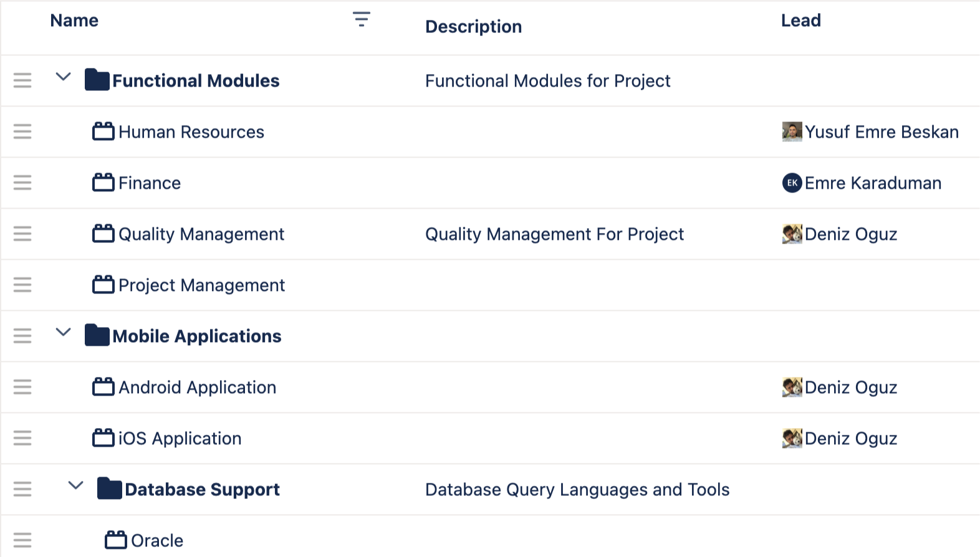Click the Description column header
The width and height of the screenshot is (980, 557).
pyautogui.click(x=474, y=27)
